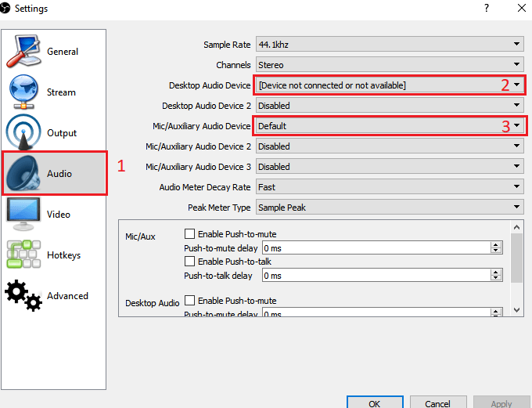This screenshot has width=532, height=408.
Task: Click the Cancel button
Action: coord(437,403)
